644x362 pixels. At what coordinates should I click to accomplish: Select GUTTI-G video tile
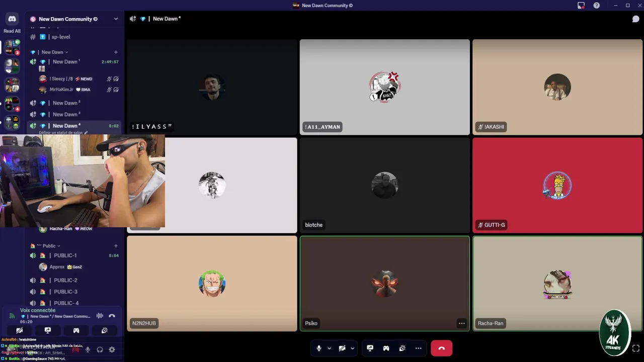point(557,185)
